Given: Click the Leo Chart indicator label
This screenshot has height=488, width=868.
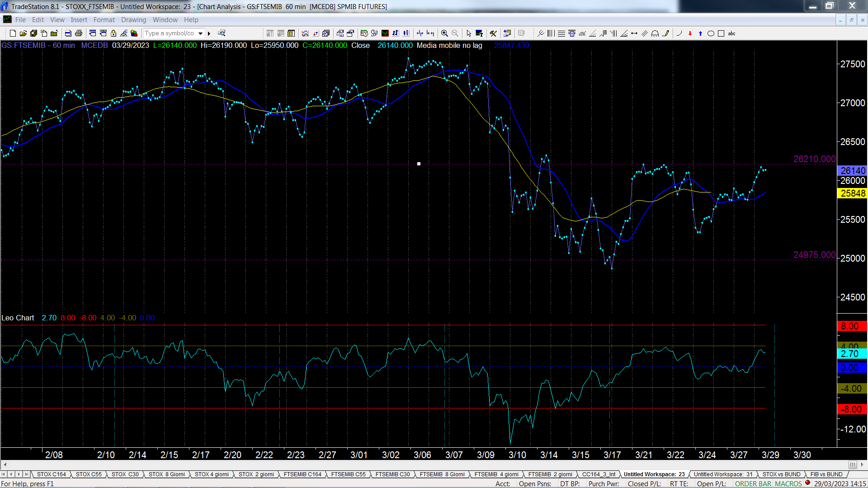Looking at the screenshot, I should [18, 318].
